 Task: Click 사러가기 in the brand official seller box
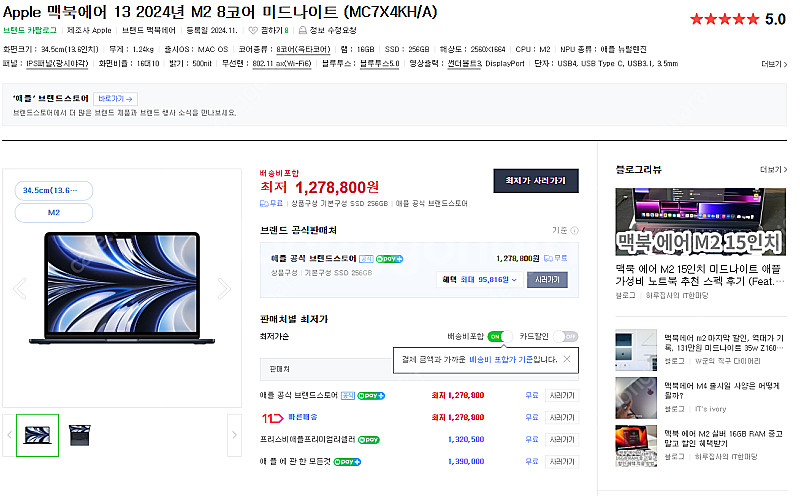coord(547,280)
